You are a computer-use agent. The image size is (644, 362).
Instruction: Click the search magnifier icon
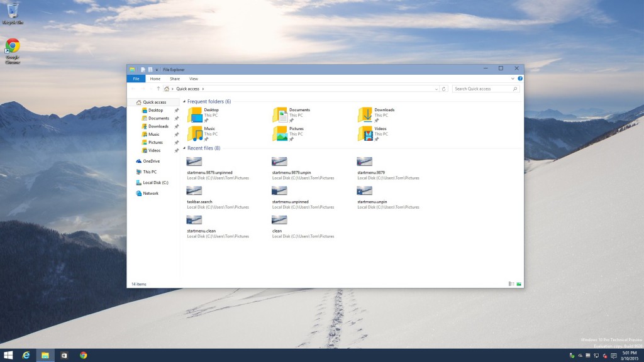tap(515, 89)
